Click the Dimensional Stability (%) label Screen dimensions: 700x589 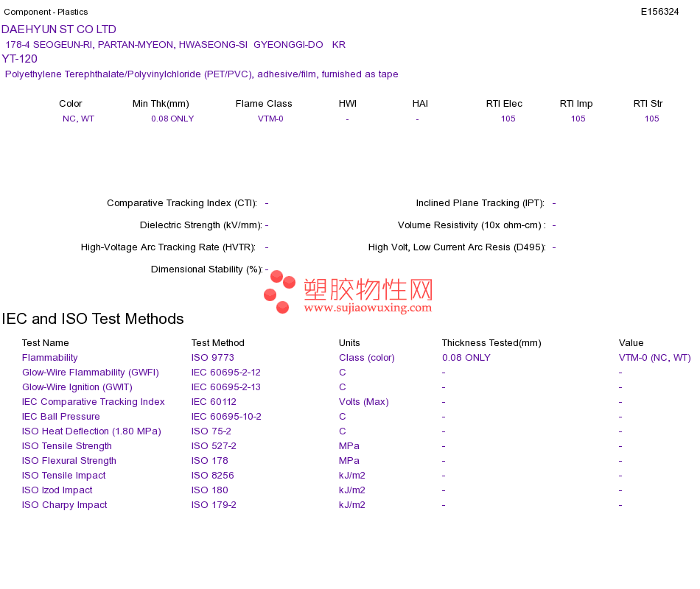coord(207,269)
